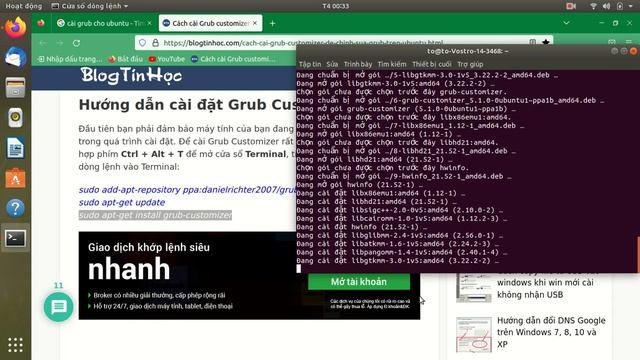The width and height of the screenshot is (640, 360).
Task: Open Cách cài Grub customi... bookmark
Action: [233, 59]
